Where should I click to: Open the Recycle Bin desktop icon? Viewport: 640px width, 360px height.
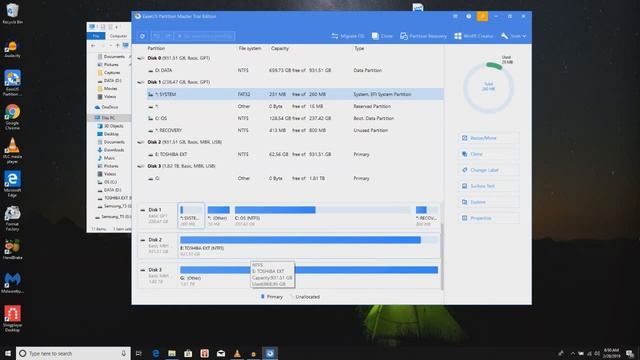point(12,13)
